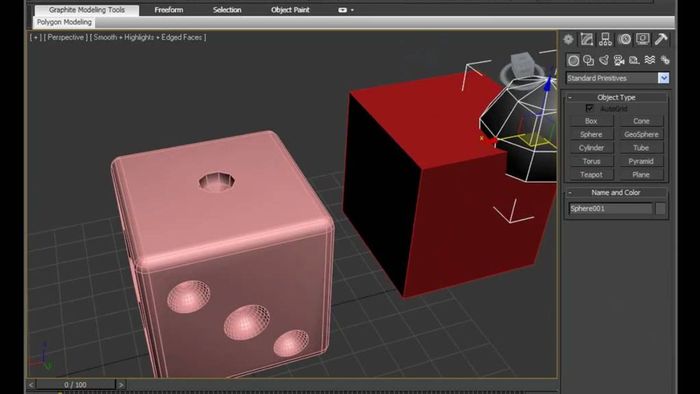Viewport: 700px width, 394px height.
Task: Open ribbon minimize options dropdown arrow
Action: point(352,10)
